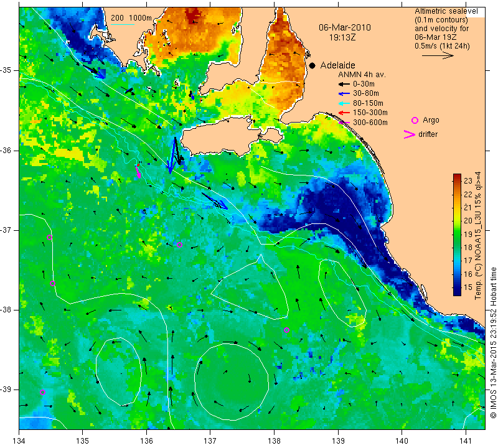Click the red 150-300m legend arrow
This screenshot has height=448, width=498.
[344, 113]
